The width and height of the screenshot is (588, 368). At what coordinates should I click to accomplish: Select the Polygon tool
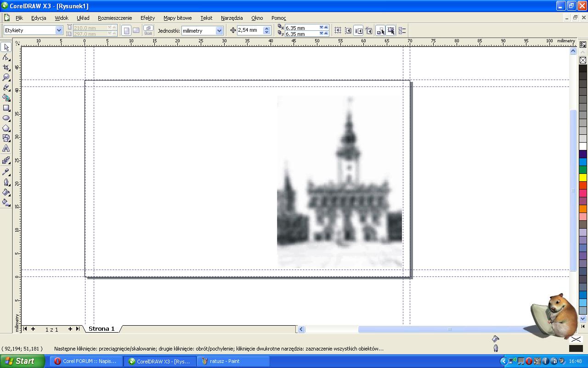(x=6, y=128)
